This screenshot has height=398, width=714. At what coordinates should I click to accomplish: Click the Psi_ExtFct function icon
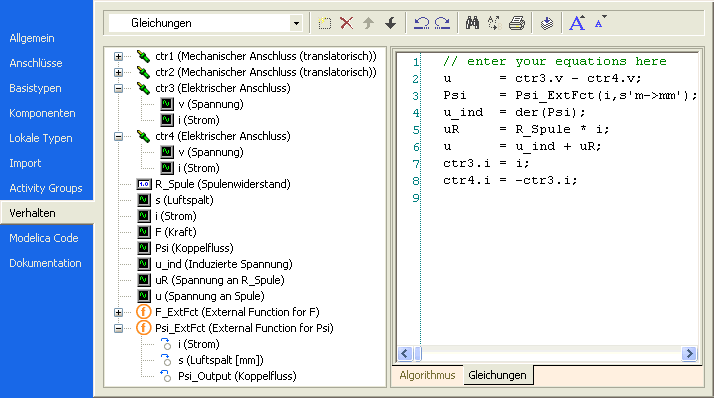(x=143, y=328)
